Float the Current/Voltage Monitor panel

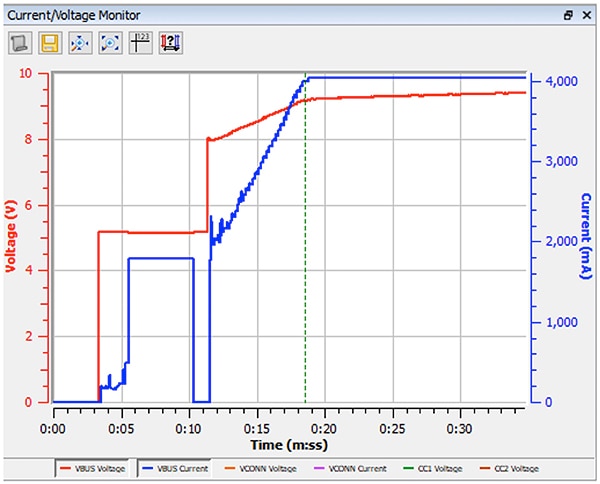click(x=568, y=16)
